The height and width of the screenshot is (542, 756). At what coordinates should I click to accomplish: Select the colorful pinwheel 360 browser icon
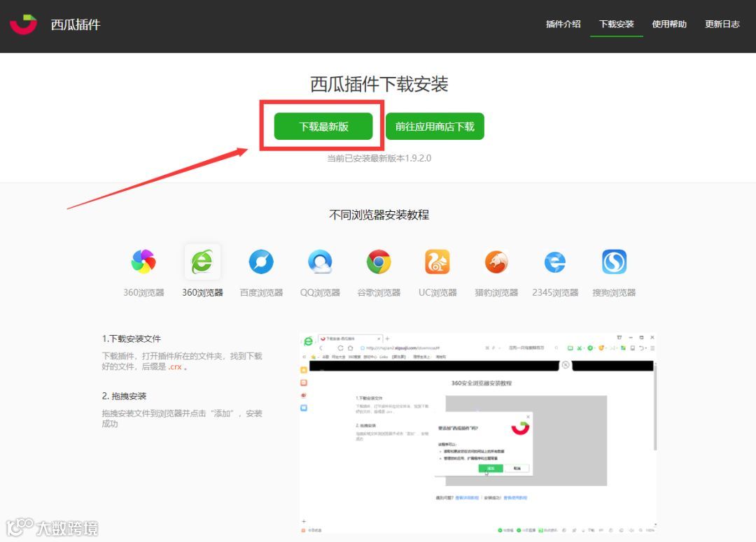[x=143, y=262]
